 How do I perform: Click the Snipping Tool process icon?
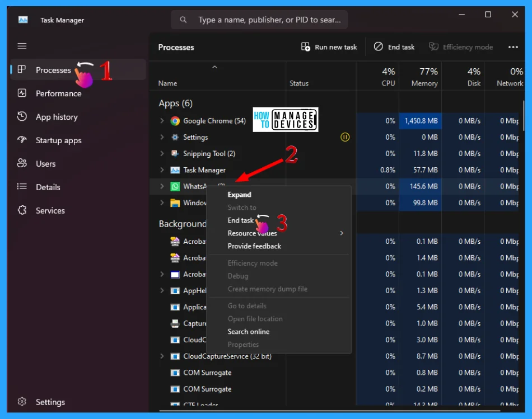(175, 154)
